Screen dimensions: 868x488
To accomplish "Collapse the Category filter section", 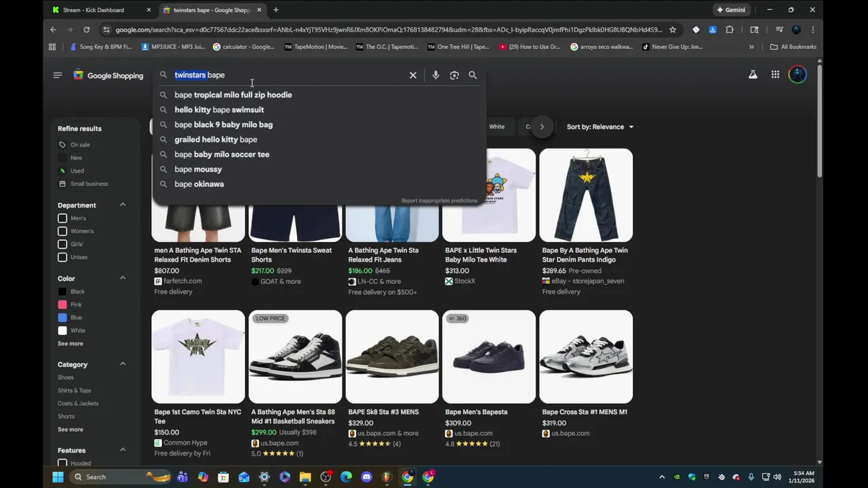I will coord(123,364).
